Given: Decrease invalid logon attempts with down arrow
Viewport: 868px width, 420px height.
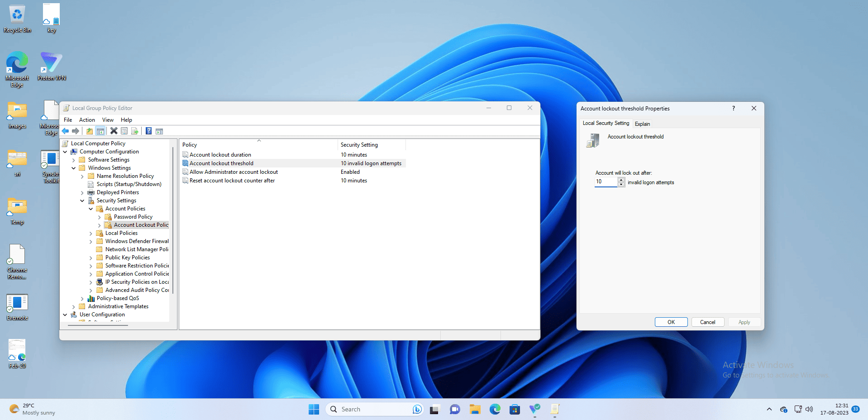Looking at the screenshot, I should click(x=621, y=184).
